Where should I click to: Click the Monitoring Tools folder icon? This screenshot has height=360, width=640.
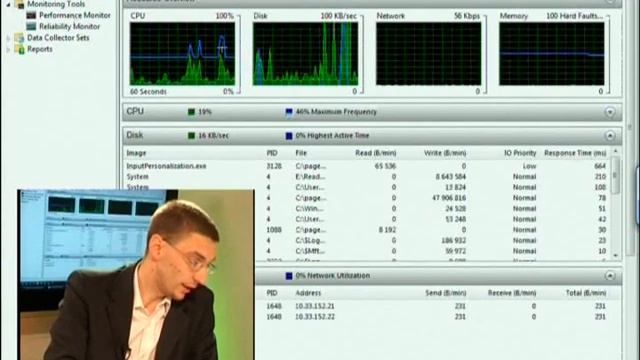[x=19, y=4]
